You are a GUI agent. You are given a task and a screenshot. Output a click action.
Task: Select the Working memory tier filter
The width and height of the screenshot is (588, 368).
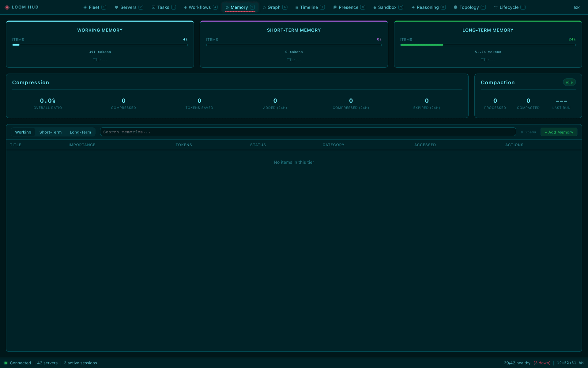[x=23, y=132]
